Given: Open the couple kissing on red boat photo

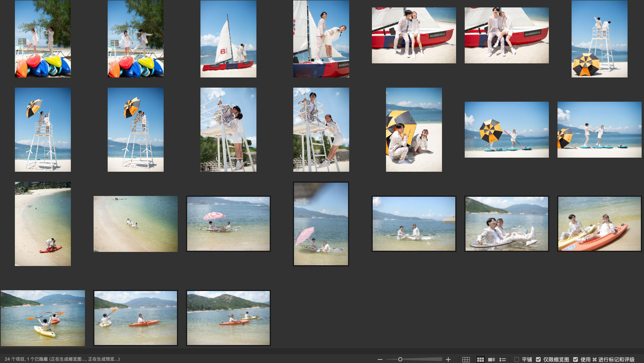Looking at the screenshot, I should [x=414, y=35].
